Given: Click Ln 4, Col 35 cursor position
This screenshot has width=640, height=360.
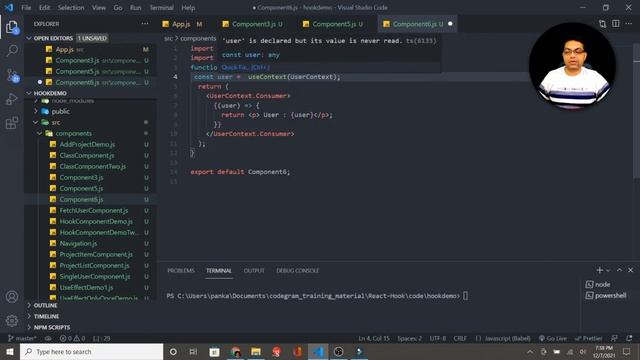Looking at the screenshot, I should point(374,338).
